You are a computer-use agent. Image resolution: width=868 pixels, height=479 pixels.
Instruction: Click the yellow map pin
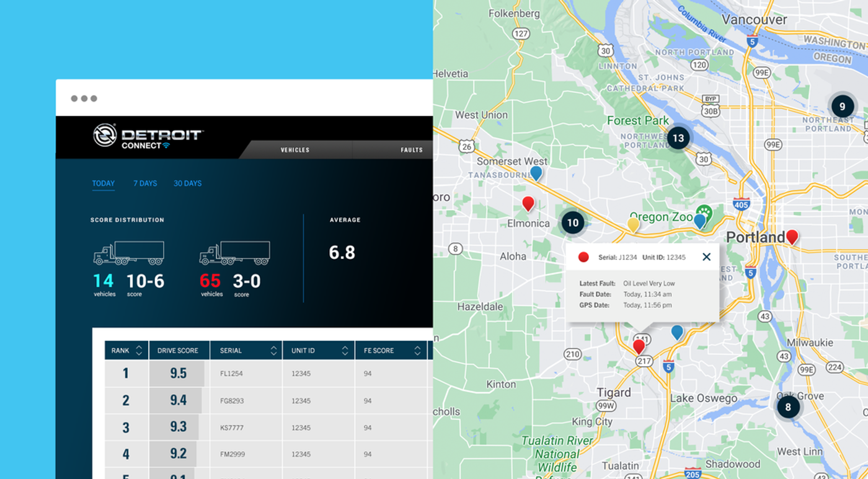(x=633, y=224)
